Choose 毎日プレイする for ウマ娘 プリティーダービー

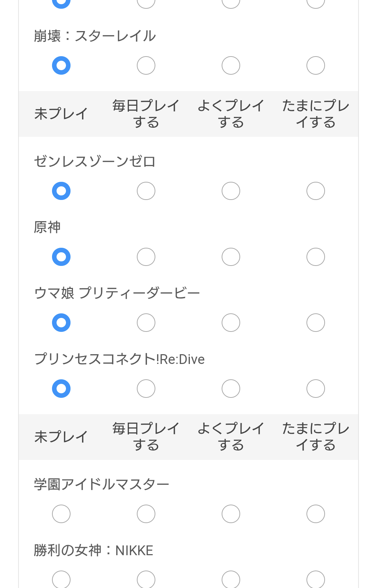pyautogui.click(x=146, y=322)
